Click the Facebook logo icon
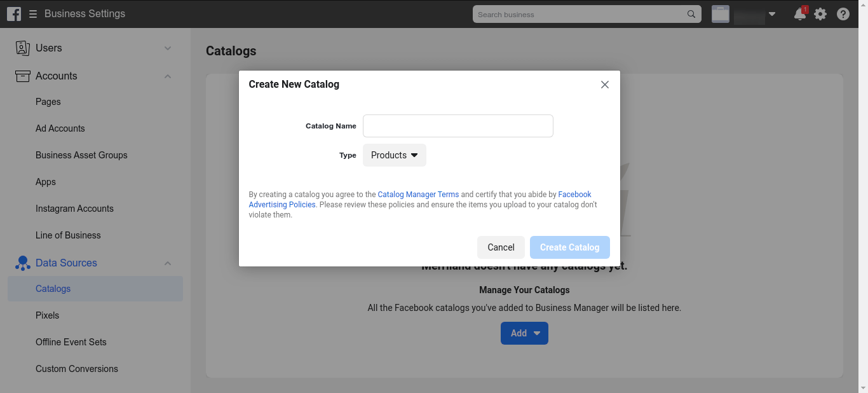This screenshot has height=393, width=868. pyautogui.click(x=14, y=13)
